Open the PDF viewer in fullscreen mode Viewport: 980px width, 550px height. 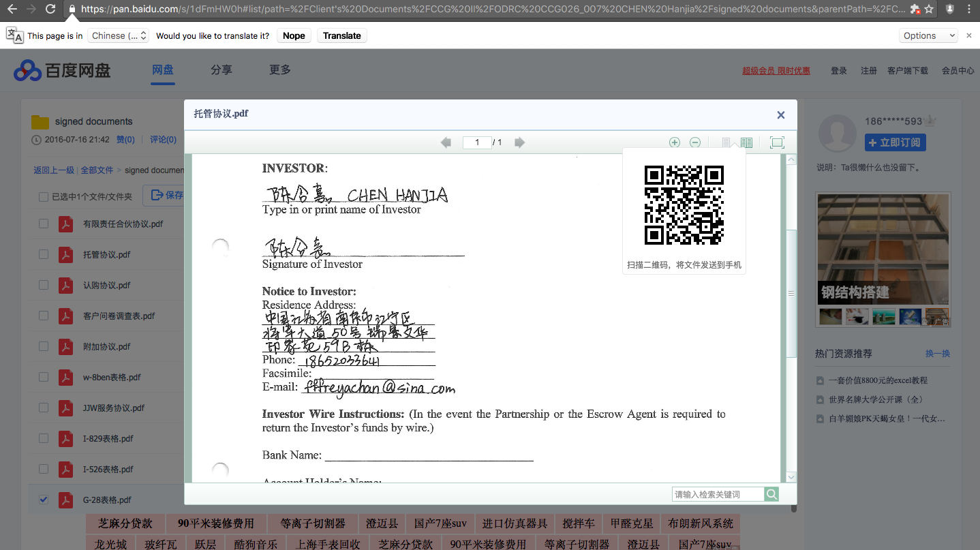(x=777, y=142)
